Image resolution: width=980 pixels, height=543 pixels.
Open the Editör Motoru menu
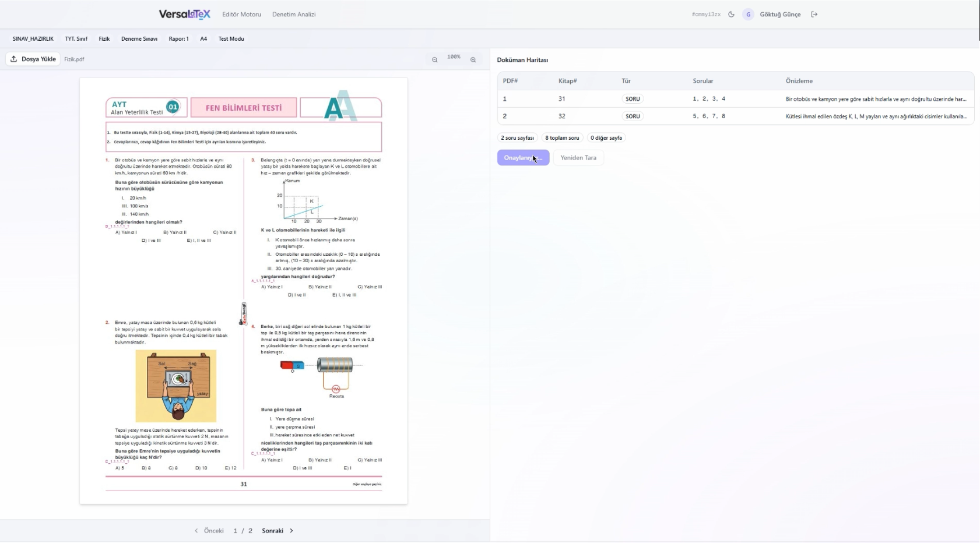click(241, 15)
